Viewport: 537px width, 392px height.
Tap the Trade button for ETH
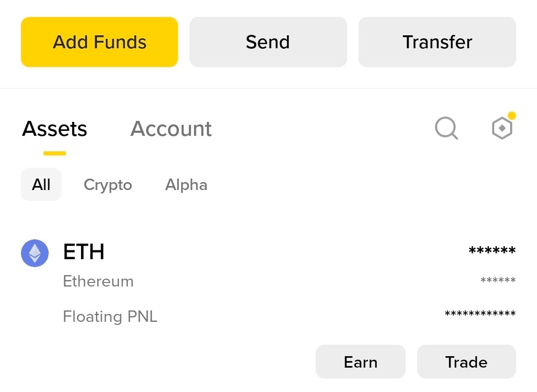(x=466, y=362)
